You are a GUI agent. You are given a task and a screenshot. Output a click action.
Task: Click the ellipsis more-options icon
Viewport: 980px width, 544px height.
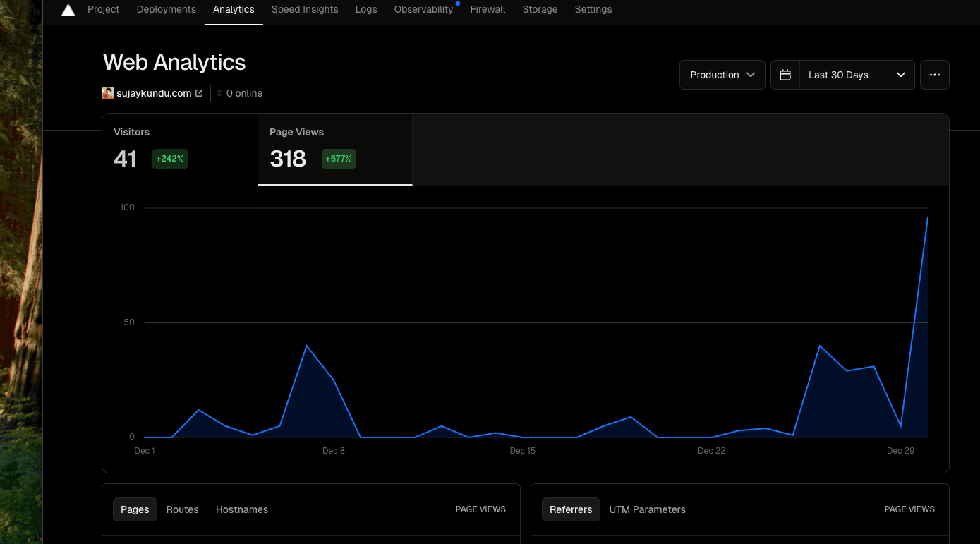pos(934,74)
